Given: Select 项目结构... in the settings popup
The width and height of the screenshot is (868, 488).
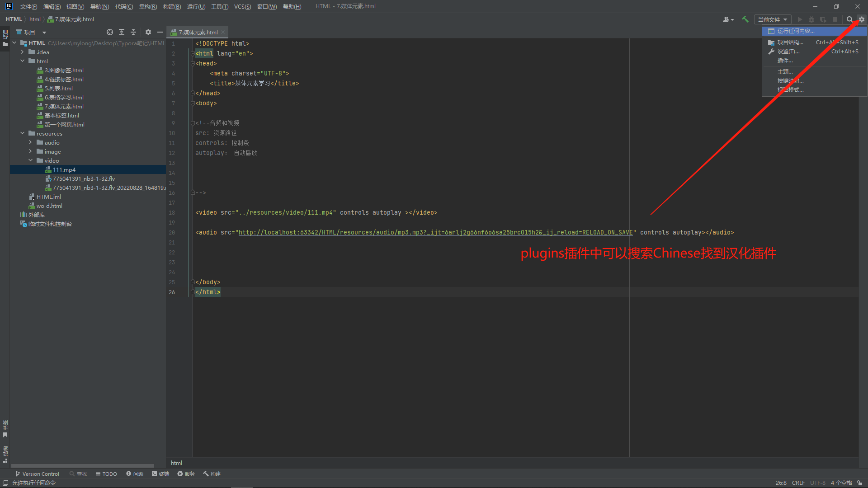Looking at the screenshot, I should coord(814,42).
